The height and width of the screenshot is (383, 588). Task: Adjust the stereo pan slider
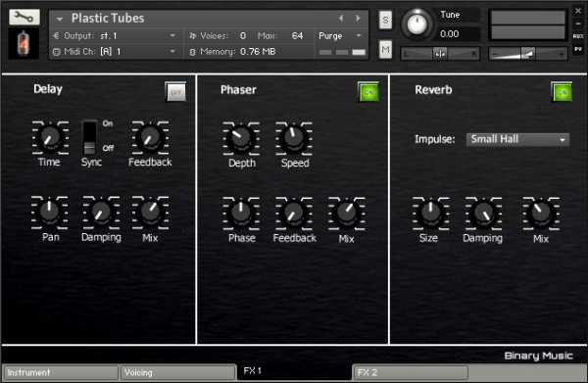point(440,54)
